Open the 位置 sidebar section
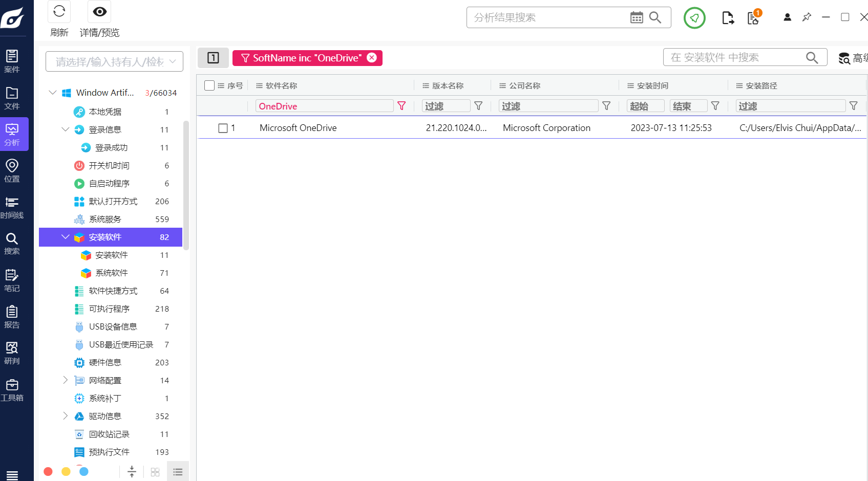 12,170
